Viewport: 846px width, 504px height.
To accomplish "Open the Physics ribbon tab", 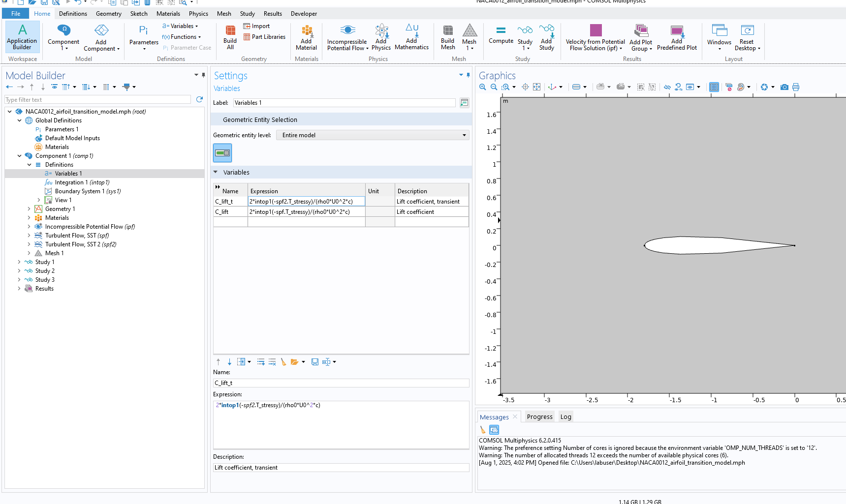I will pos(198,14).
